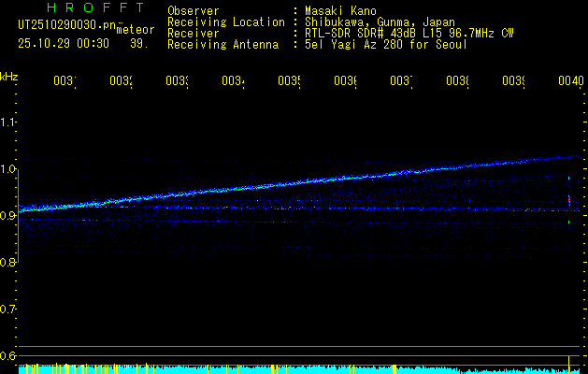Screen dimensions: 588x374
Task: Click the 0.7 frequency axis label
Action: click(x=7, y=309)
